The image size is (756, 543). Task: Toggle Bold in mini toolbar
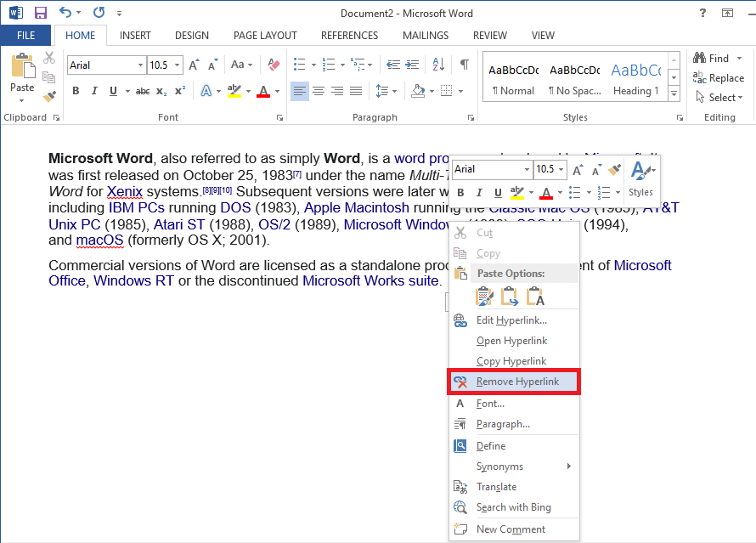click(460, 193)
